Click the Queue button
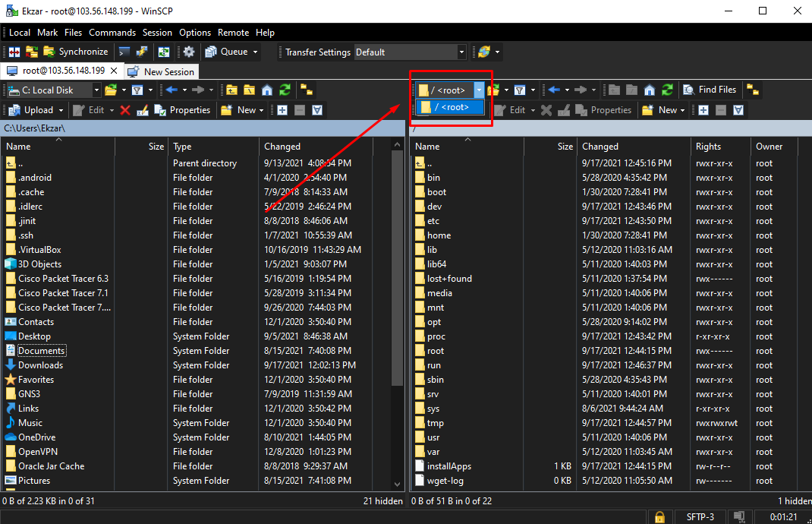This screenshot has height=524, width=812. click(x=226, y=52)
